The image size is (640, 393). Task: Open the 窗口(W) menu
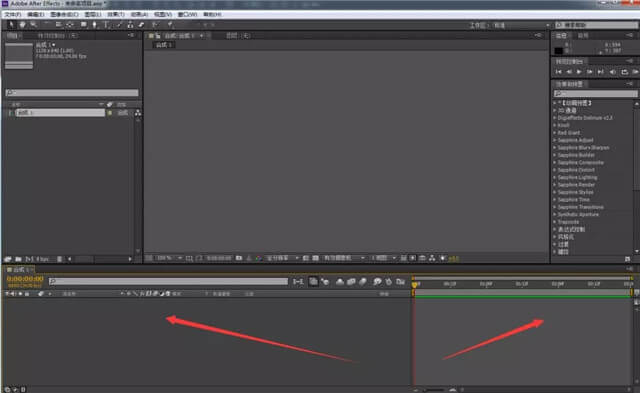pos(187,14)
